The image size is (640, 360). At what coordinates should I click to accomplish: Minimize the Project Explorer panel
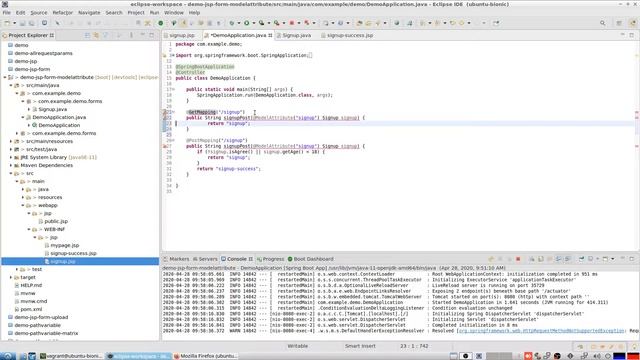[x=142, y=35]
